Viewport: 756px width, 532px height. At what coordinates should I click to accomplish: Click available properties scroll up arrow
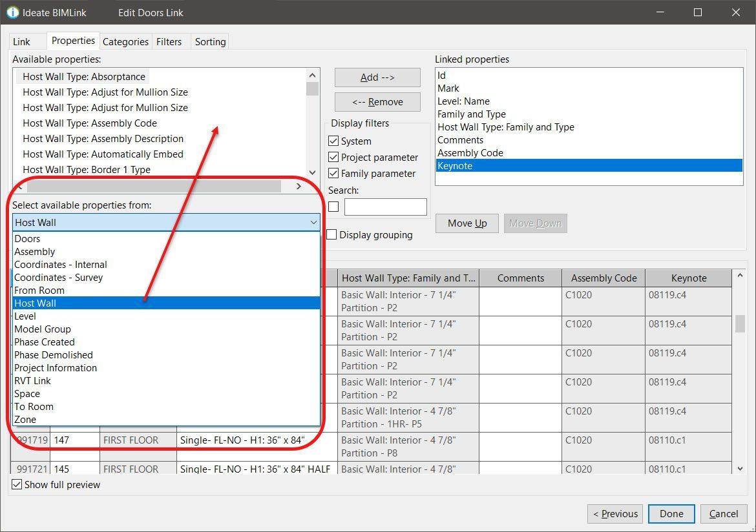pyautogui.click(x=313, y=75)
